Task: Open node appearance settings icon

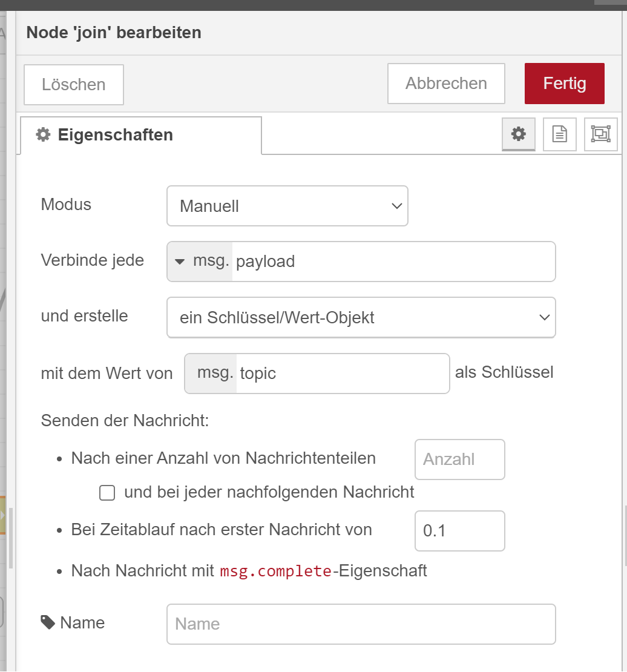Action: [x=600, y=134]
